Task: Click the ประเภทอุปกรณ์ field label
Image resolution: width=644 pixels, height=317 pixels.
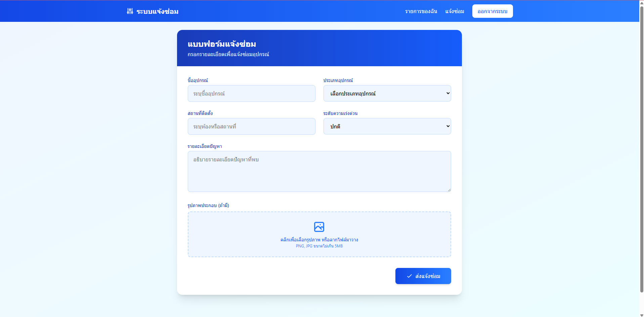Action: pos(338,80)
